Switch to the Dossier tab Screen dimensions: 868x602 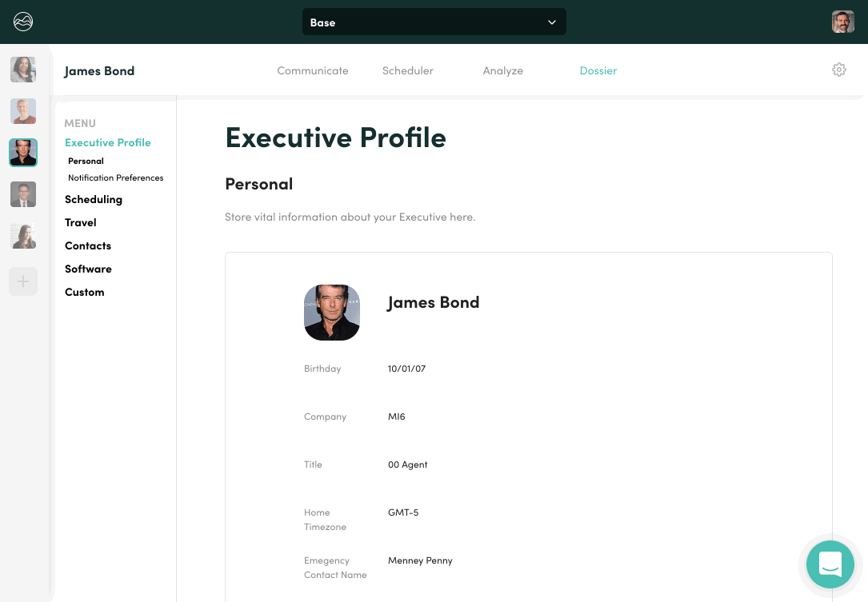coord(598,71)
